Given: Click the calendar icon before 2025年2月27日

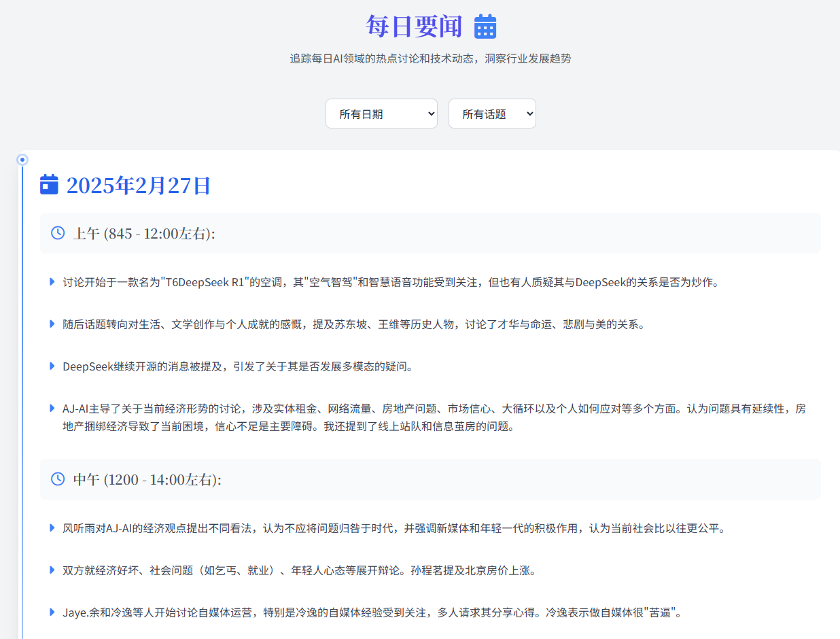Looking at the screenshot, I should (49, 184).
